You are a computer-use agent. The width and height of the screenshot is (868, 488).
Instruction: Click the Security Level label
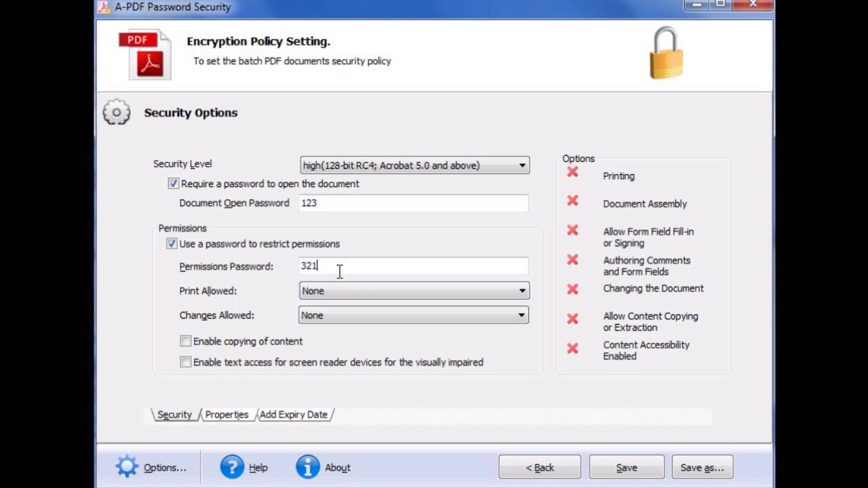point(182,163)
